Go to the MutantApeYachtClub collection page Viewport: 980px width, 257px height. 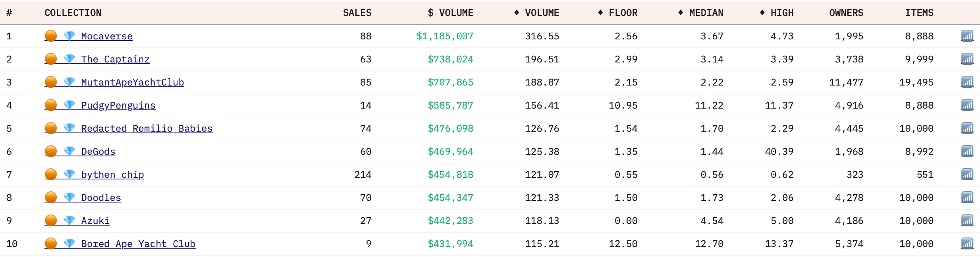132,82
